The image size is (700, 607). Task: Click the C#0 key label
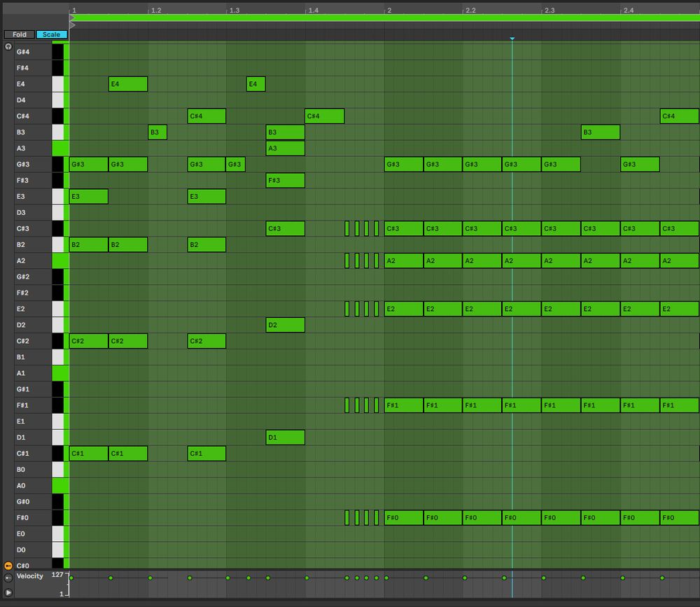pos(23,566)
